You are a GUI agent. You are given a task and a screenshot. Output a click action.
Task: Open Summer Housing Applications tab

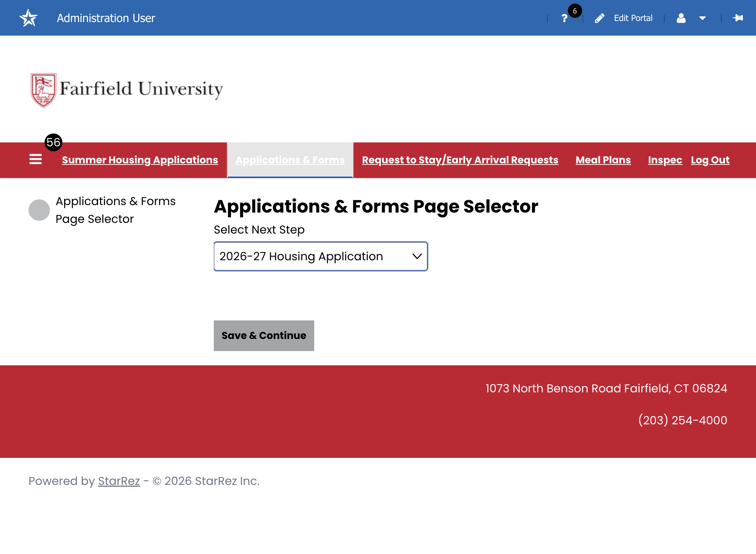(140, 160)
